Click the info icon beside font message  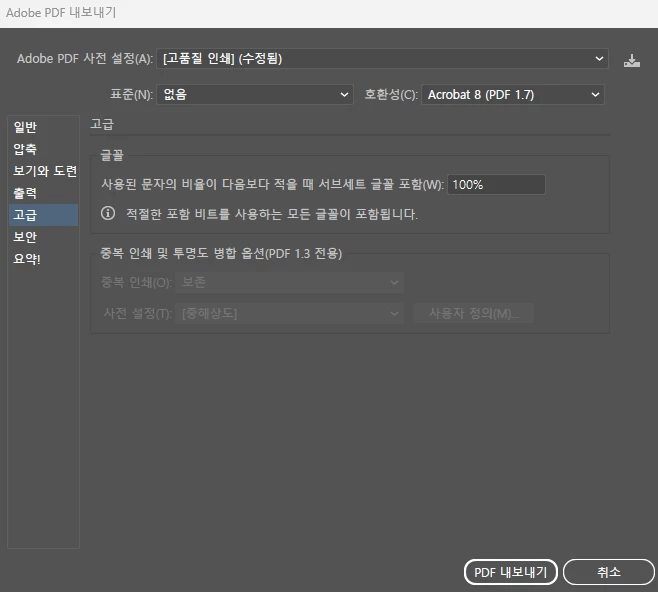coord(108,213)
